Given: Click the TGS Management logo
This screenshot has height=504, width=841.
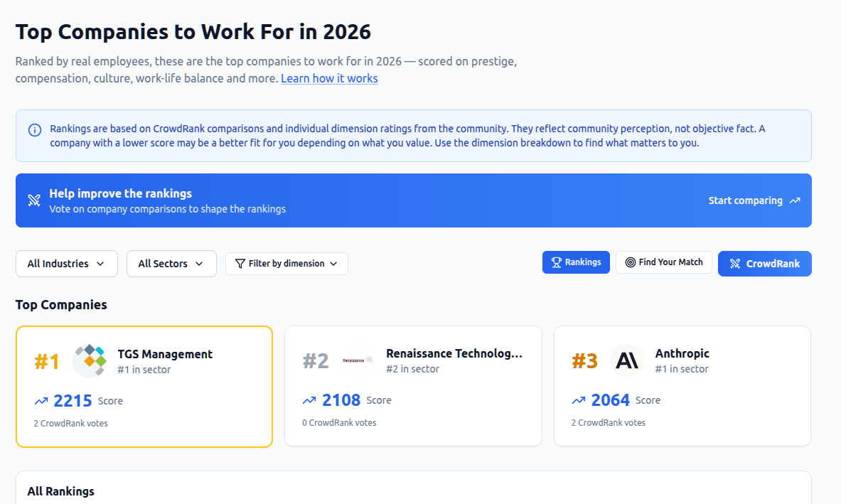Looking at the screenshot, I should (x=90, y=361).
